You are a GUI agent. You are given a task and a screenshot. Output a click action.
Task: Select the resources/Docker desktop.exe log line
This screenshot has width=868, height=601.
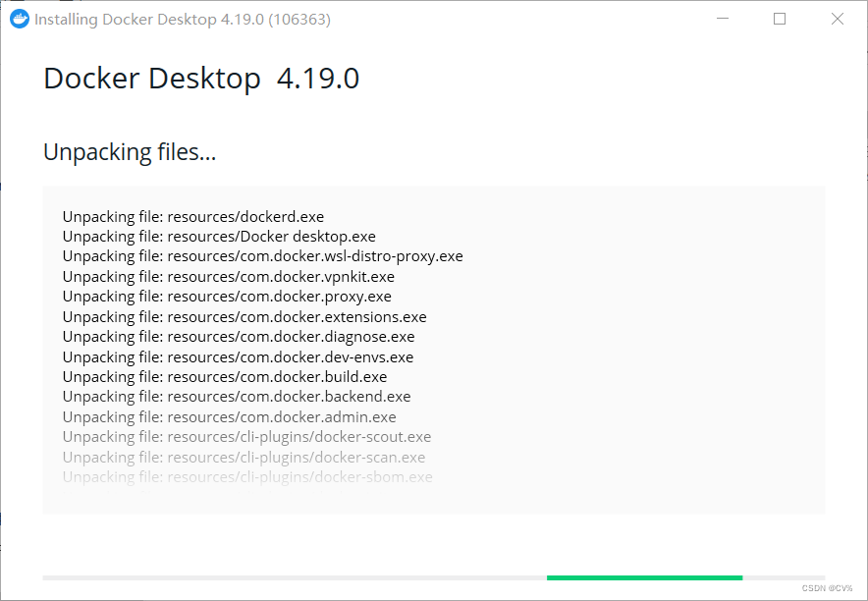coord(219,237)
